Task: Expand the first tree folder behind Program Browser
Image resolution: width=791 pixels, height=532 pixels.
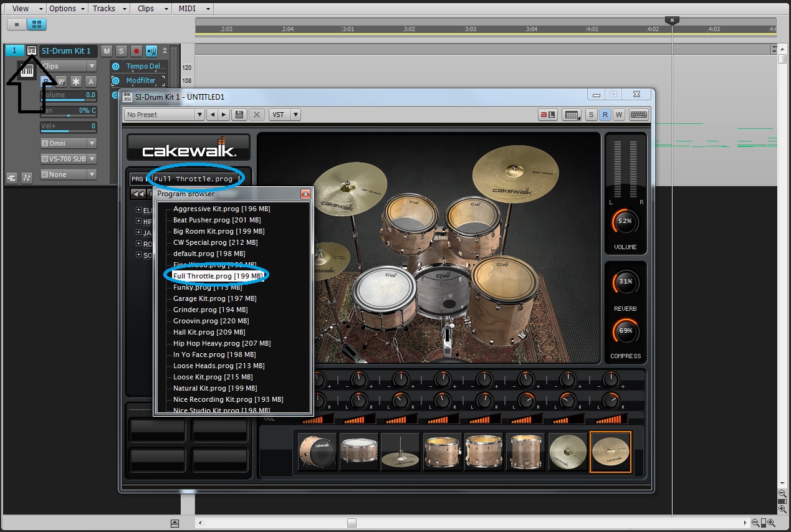Action: [138, 211]
